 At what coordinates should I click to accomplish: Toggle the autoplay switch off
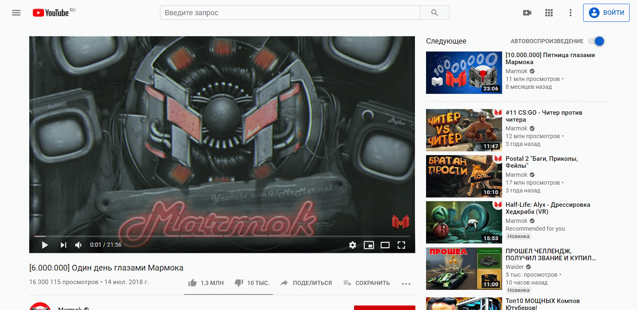point(596,41)
